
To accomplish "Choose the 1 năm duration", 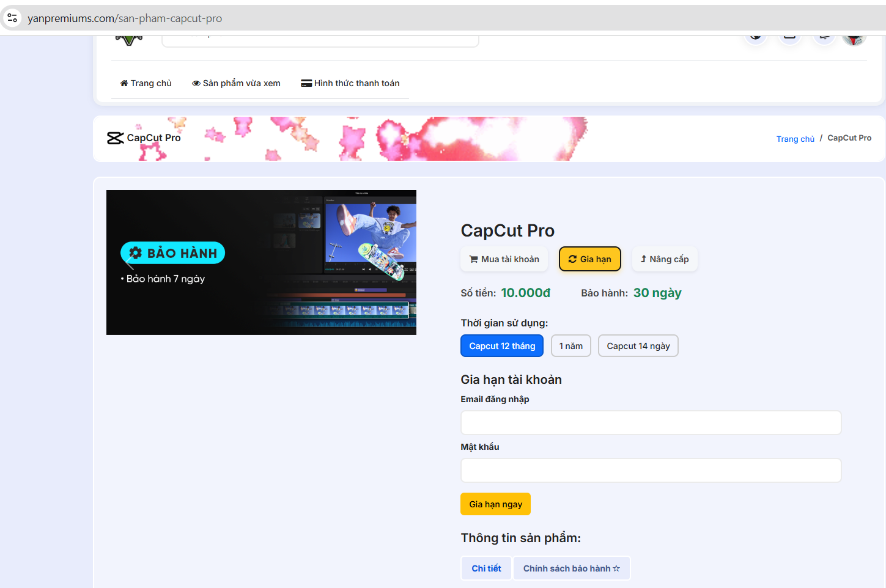I will pos(570,346).
